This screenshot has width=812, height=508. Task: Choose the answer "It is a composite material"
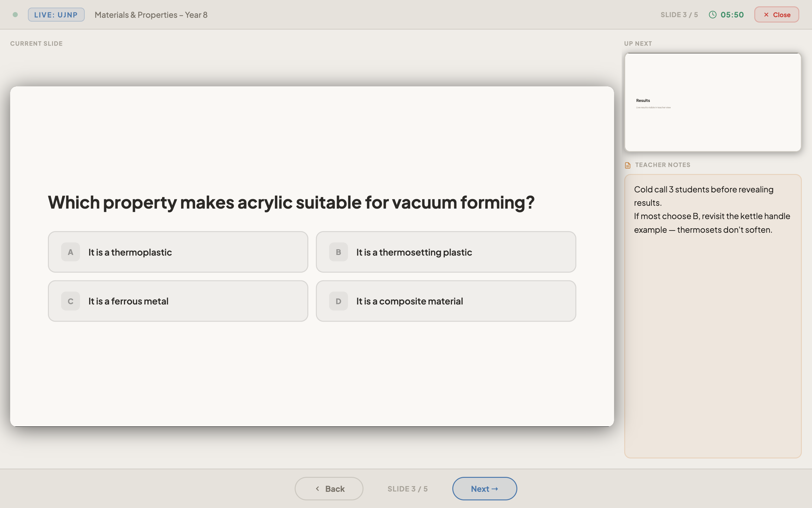point(446,301)
